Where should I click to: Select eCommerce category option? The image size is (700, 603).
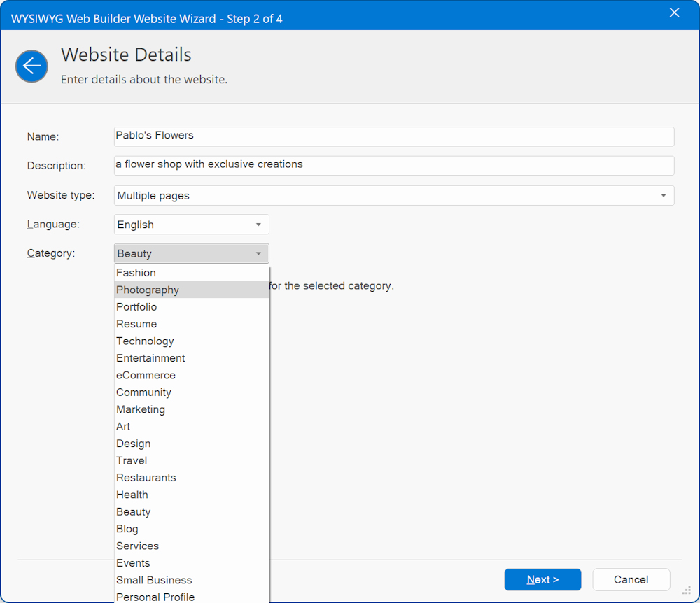tap(146, 375)
